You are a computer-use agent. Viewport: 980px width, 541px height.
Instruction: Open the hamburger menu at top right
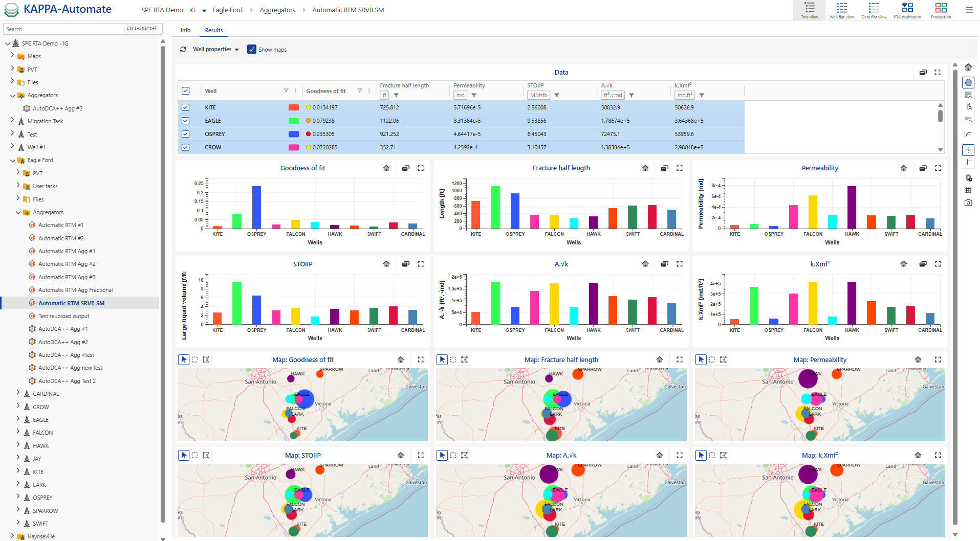pyautogui.click(x=969, y=10)
